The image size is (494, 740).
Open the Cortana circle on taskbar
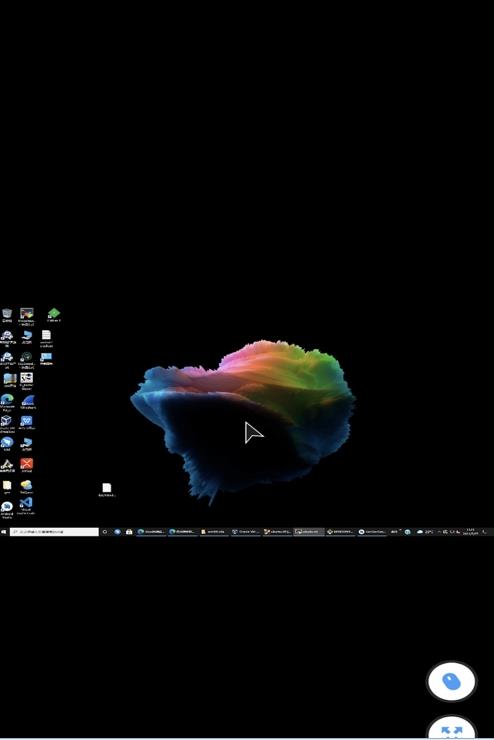pos(105,532)
